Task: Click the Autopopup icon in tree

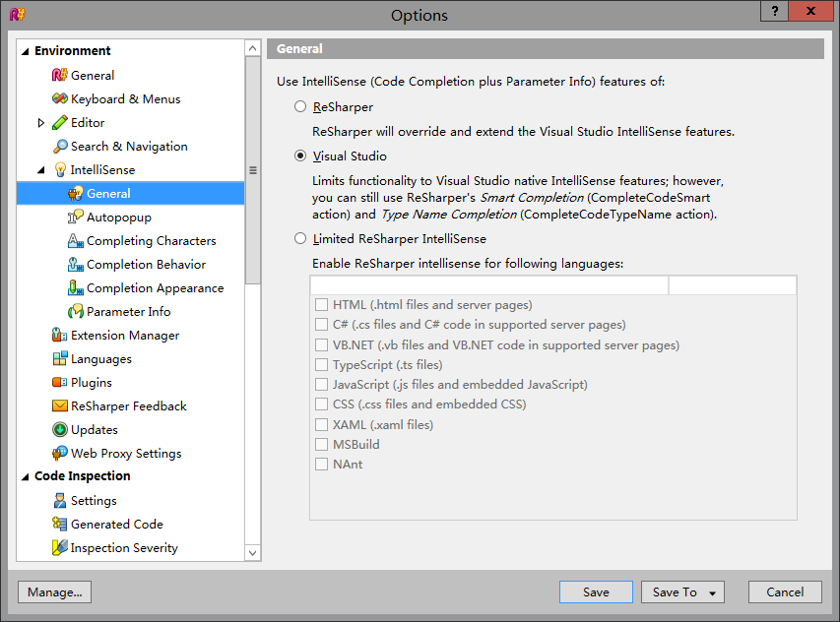Action: click(x=75, y=218)
